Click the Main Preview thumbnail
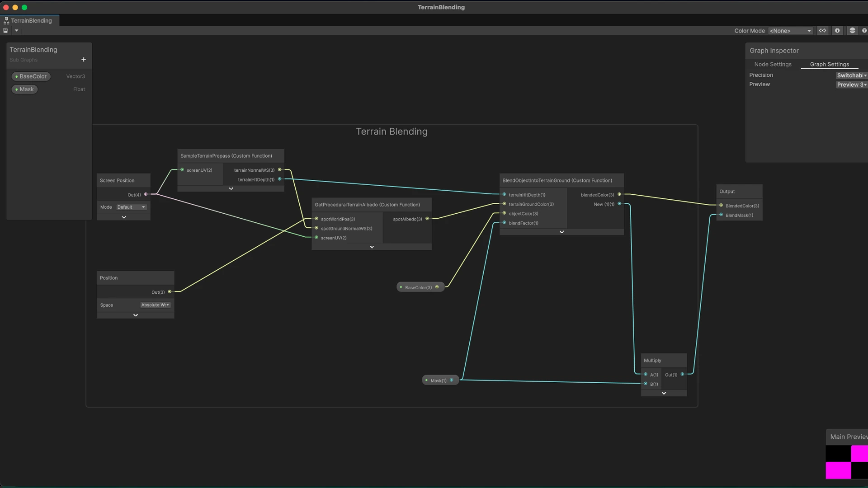 tap(847, 462)
